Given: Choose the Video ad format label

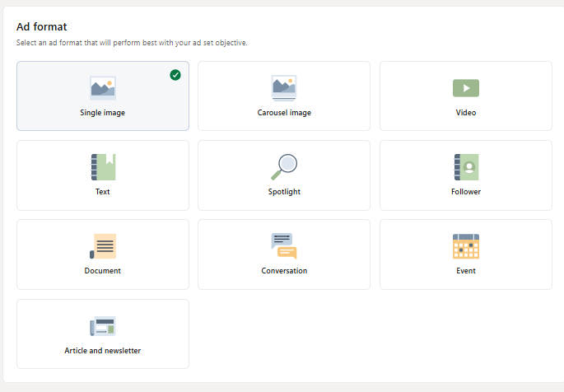Looking at the screenshot, I should coord(466,113).
